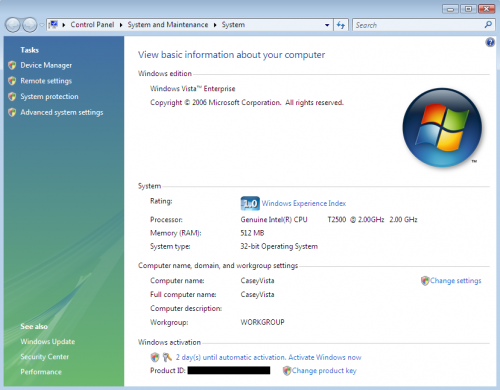Minimize the System window
The width and height of the screenshot is (500, 390).
(450, 9)
